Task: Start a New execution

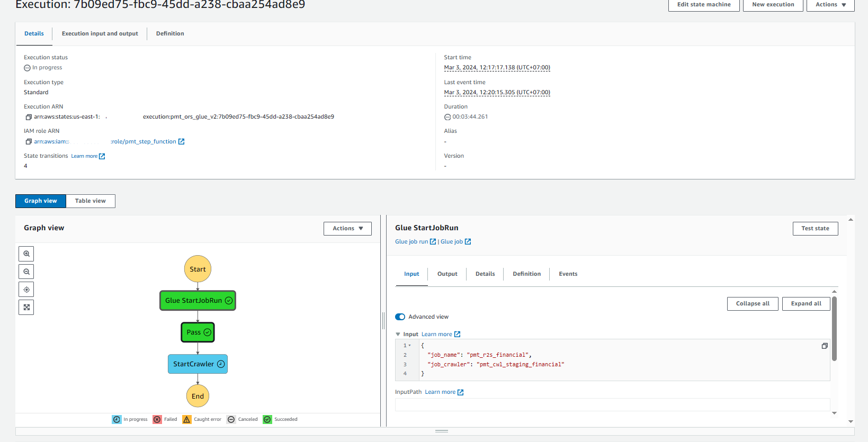Action: point(773,4)
